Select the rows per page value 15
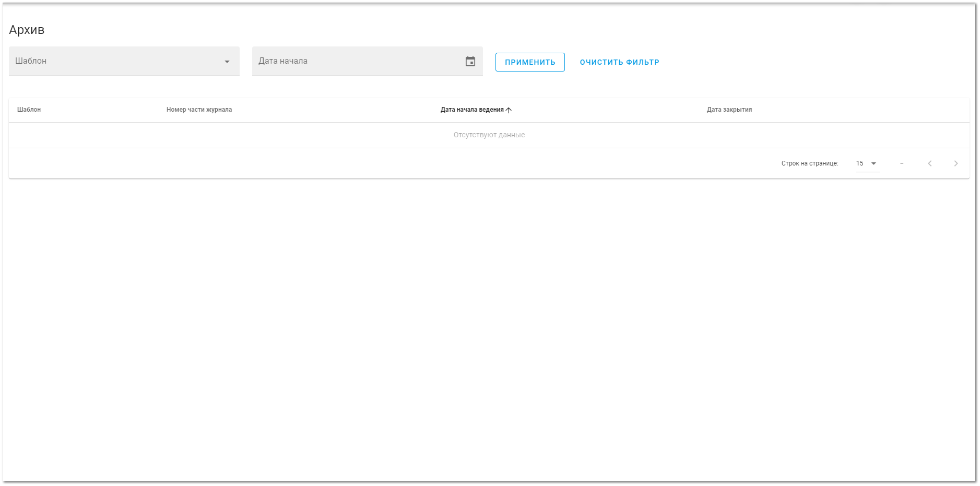The height and width of the screenshot is (486, 980). 860,163
